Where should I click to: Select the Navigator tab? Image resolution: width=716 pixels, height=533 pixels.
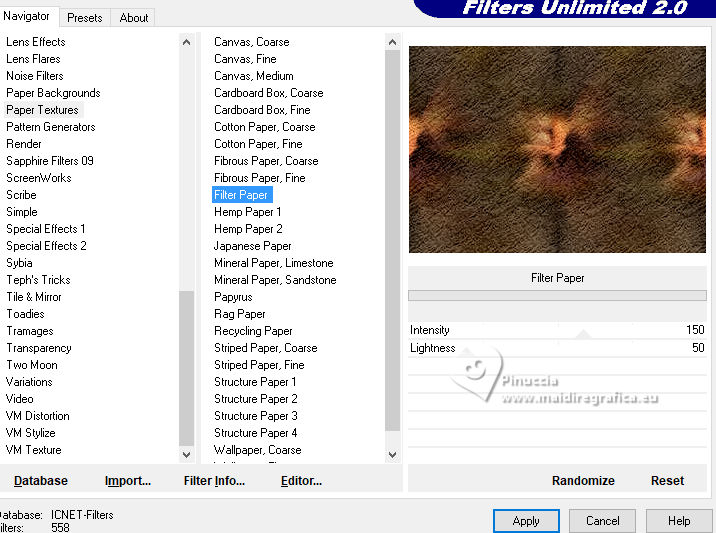(x=26, y=16)
